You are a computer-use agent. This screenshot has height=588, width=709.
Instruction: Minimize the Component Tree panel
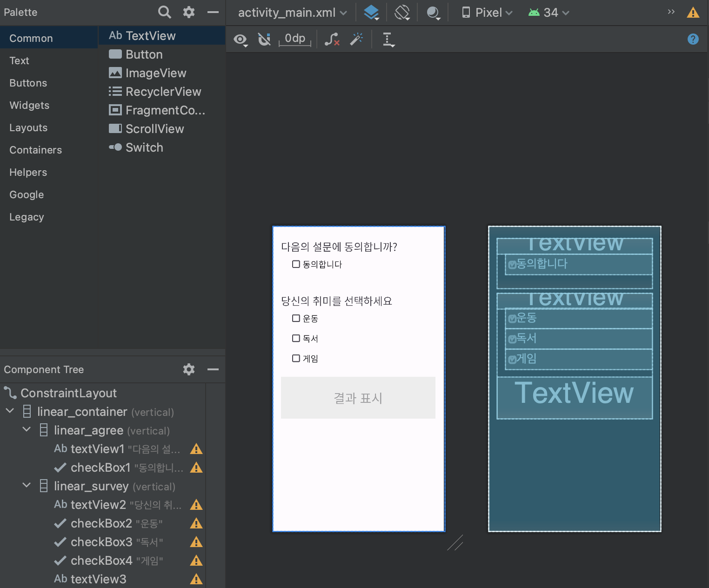[x=213, y=369]
